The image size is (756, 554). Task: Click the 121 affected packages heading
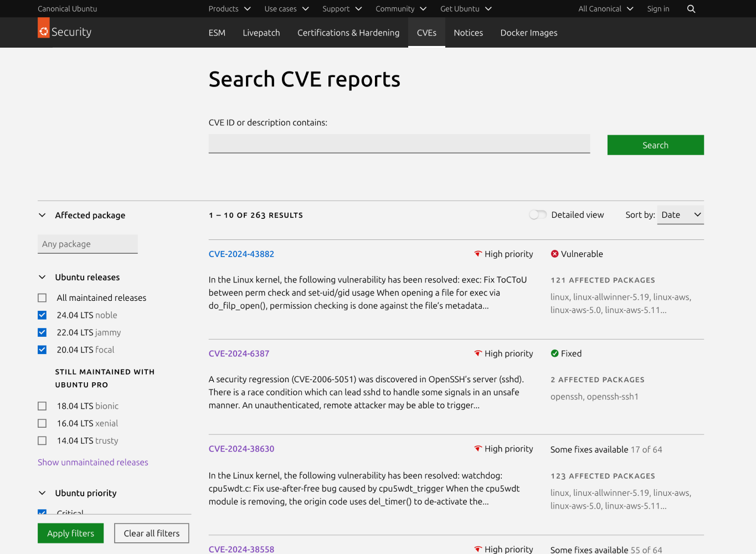[x=603, y=280]
